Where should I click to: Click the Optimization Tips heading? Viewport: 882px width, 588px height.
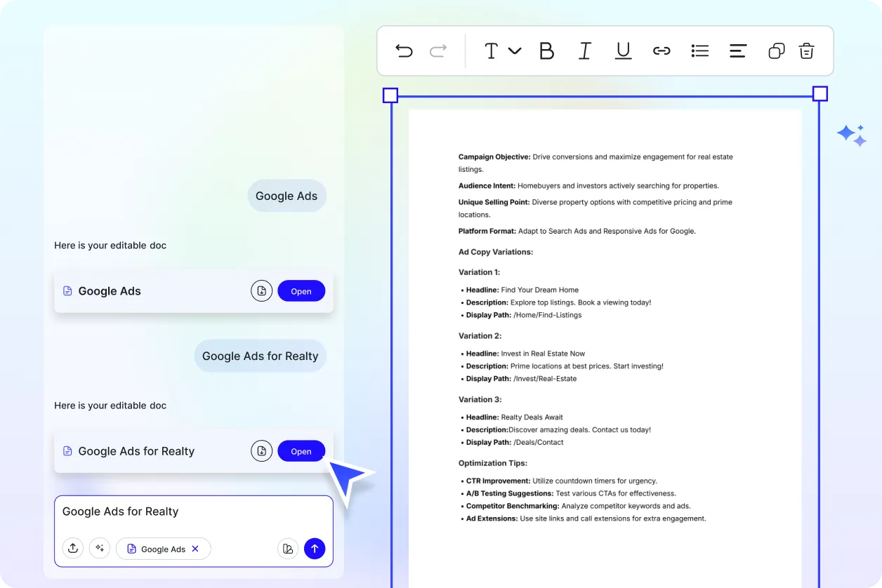click(x=493, y=463)
